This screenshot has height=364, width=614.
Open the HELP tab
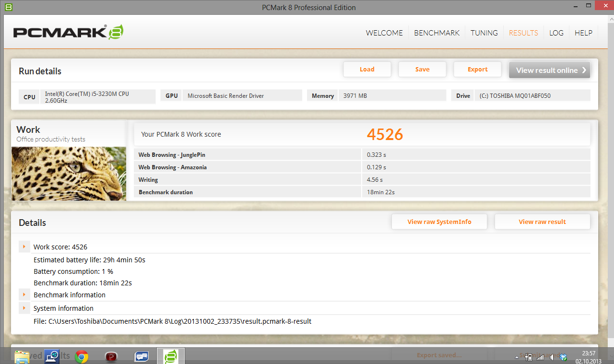583,33
